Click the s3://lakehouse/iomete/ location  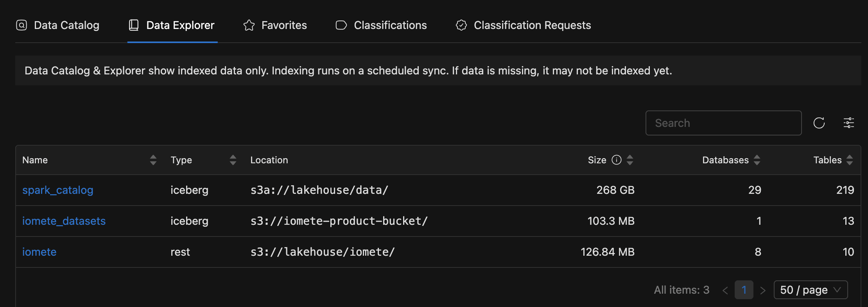coord(323,252)
